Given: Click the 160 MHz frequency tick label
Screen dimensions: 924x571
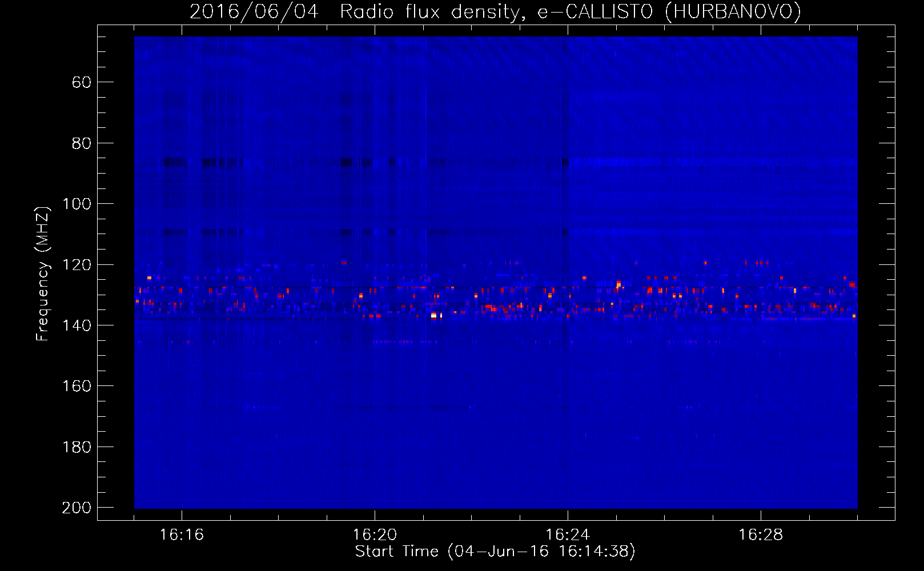Looking at the screenshot, I should pos(77,386).
